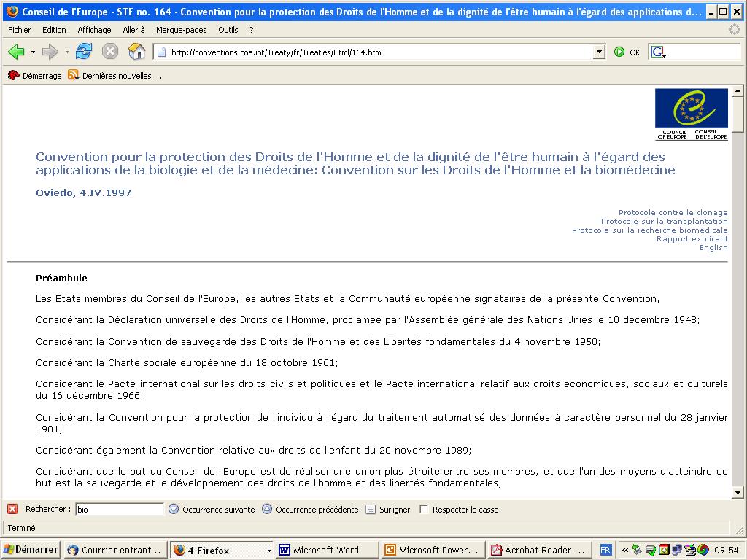The height and width of the screenshot is (560, 747).
Task: Open the Fichier menu
Action: (x=19, y=30)
